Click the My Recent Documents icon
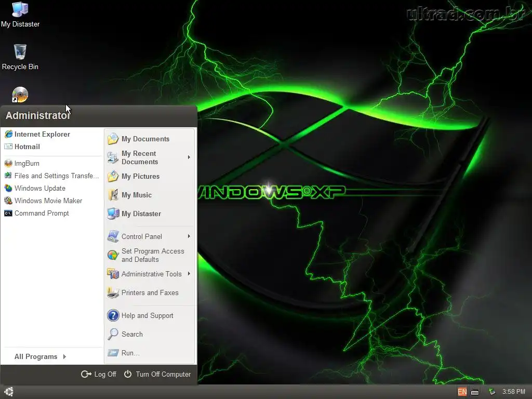 (113, 157)
